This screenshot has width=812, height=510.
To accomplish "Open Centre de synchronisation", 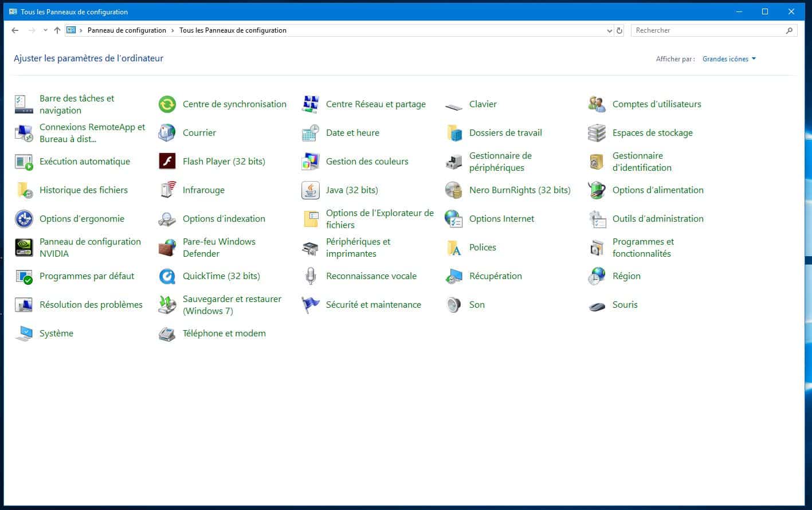I will [234, 104].
